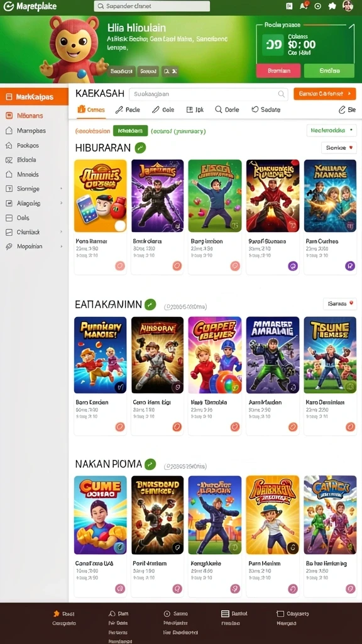
Task: Expand the Olamiack sidebar item chevron
Action: 62,232
